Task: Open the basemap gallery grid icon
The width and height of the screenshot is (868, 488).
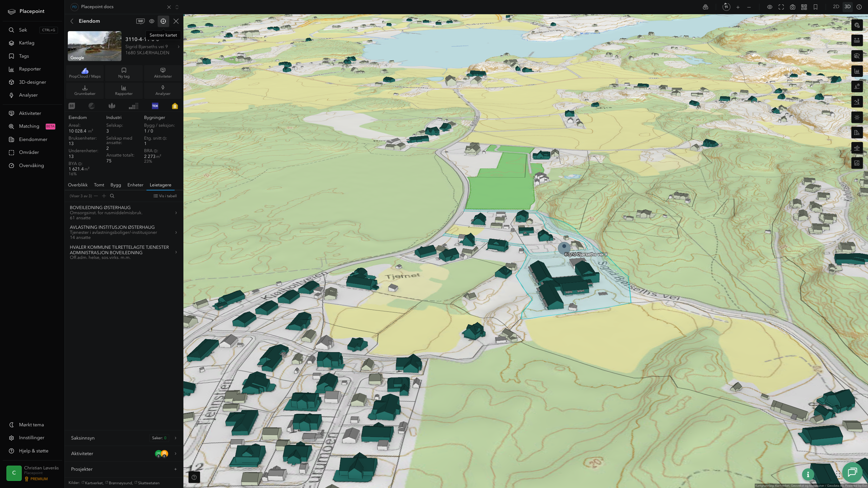Action: click(x=804, y=7)
